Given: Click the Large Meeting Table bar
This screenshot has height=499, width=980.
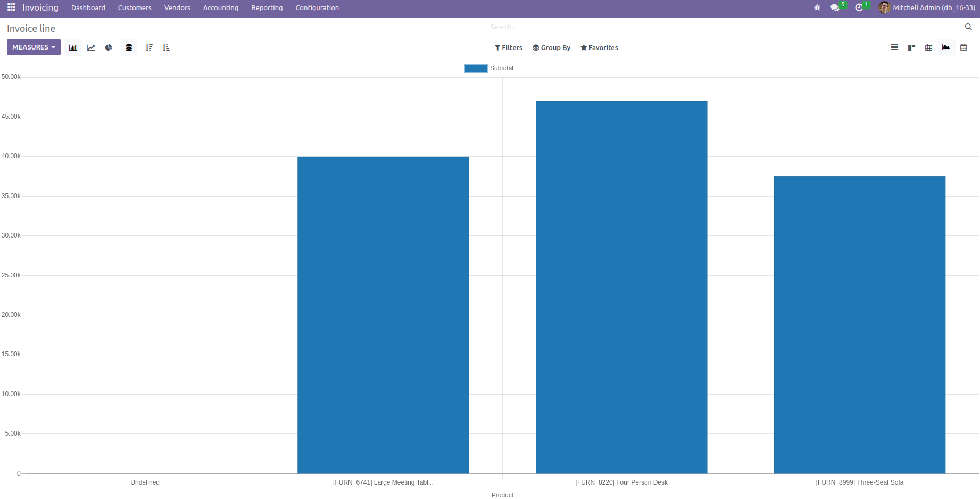Looking at the screenshot, I should (x=383, y=315).
